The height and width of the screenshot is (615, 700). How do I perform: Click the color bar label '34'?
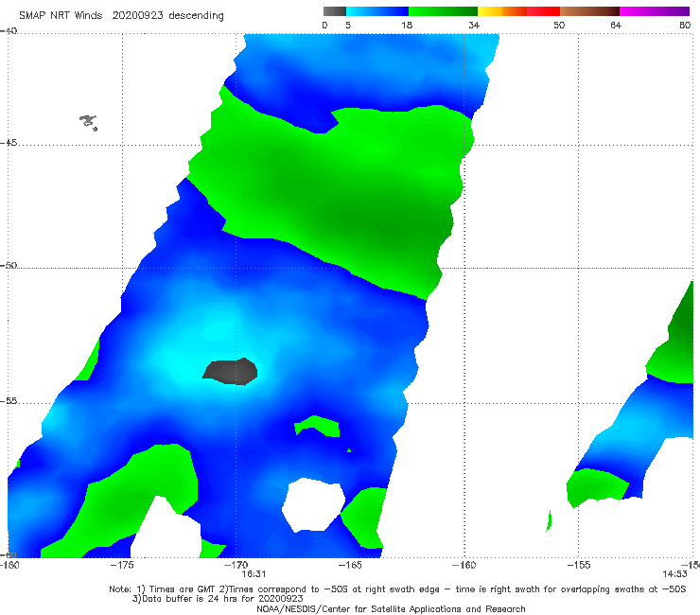[x=474, y=25]
